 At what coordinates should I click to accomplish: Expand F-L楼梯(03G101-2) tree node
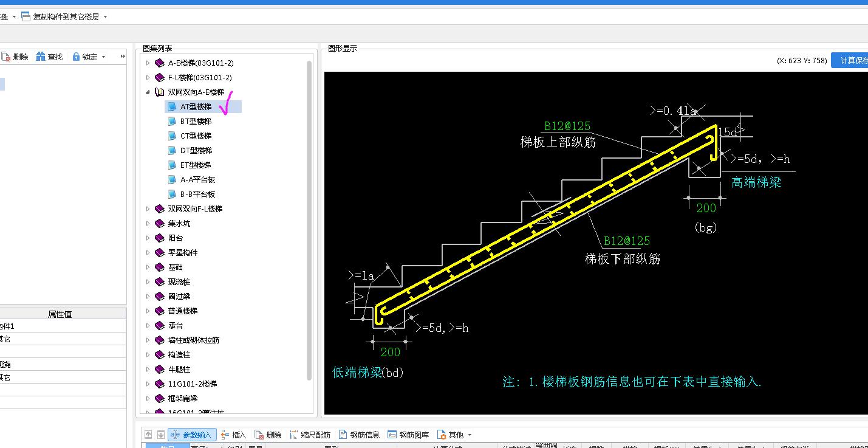coord(148,77)
